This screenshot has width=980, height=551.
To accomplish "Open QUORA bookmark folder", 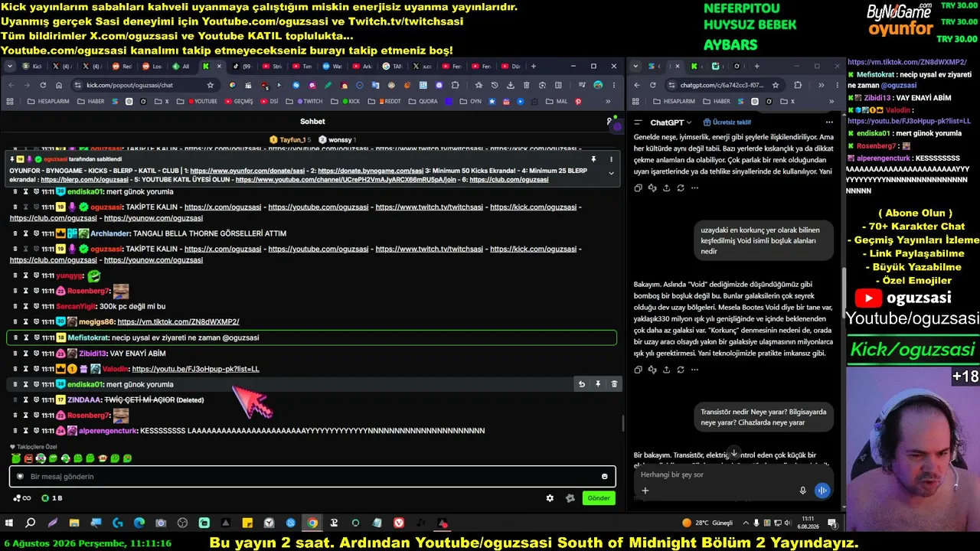I will pos(423,101).
